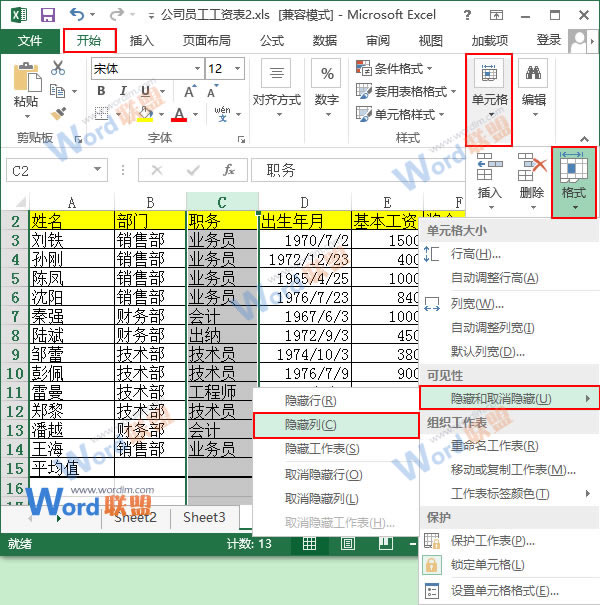Select the Cut scissors icon

58,69
